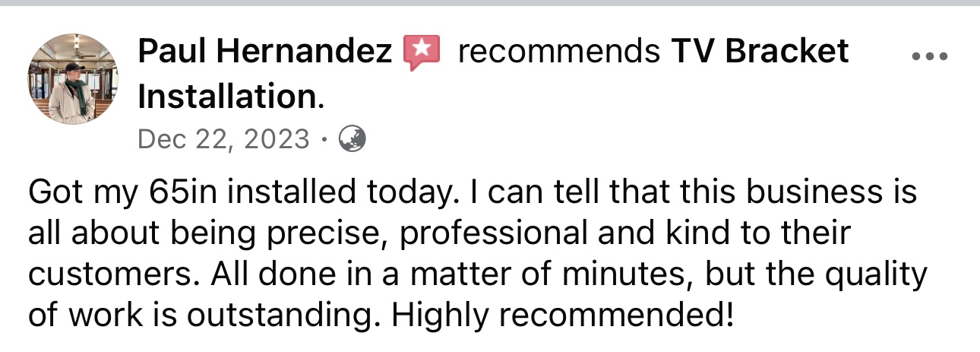Click the word recommends in the header

559,52
